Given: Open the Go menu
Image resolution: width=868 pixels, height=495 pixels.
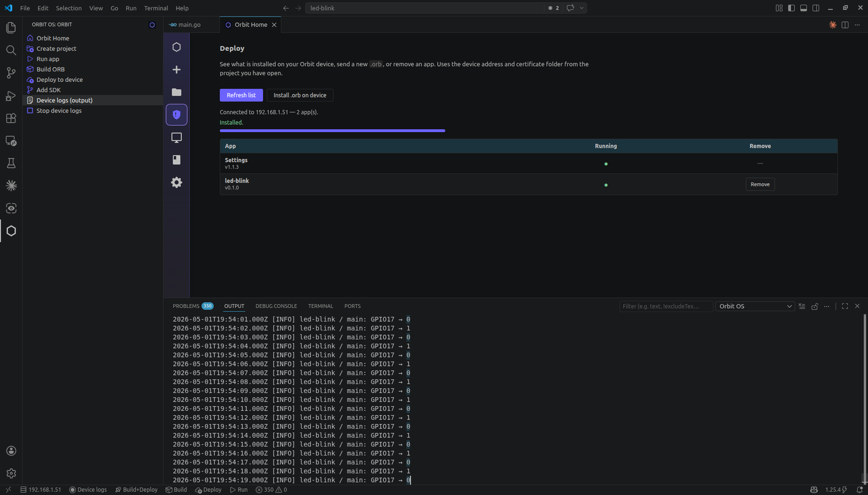Looking at the screenshot, I should pos(114,8).
